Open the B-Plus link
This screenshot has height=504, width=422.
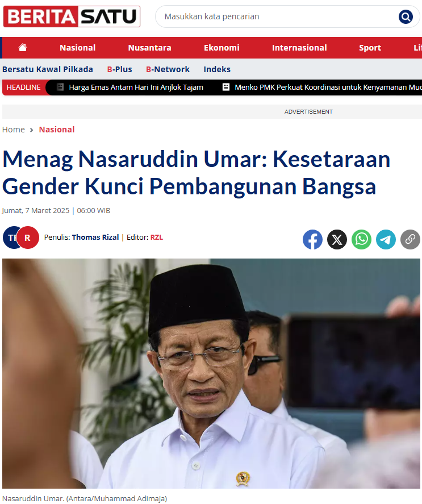120,69
